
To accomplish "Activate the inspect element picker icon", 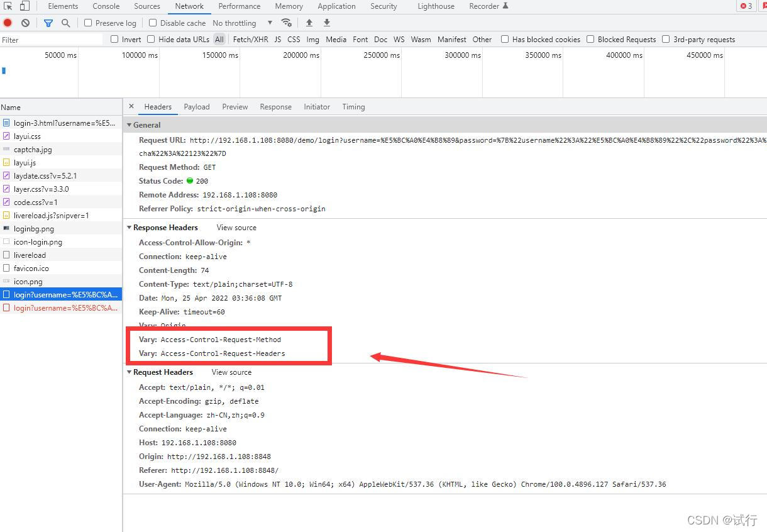I will (8, 6).
